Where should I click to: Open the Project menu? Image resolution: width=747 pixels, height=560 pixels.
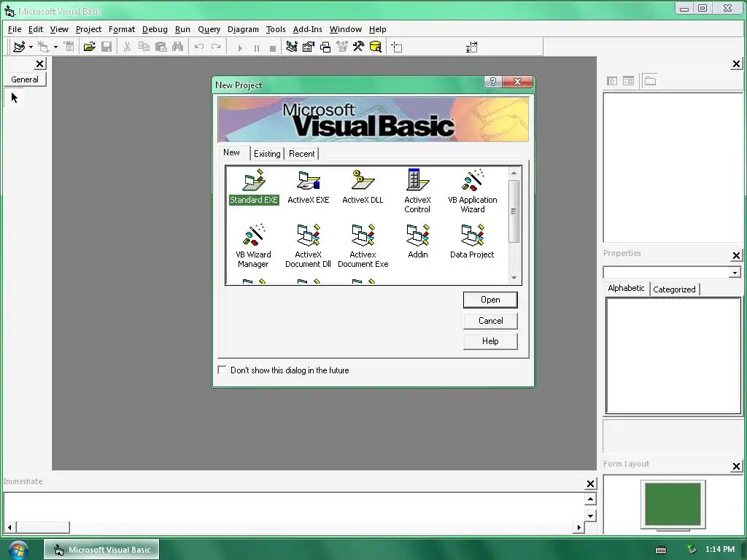(88, 29)
